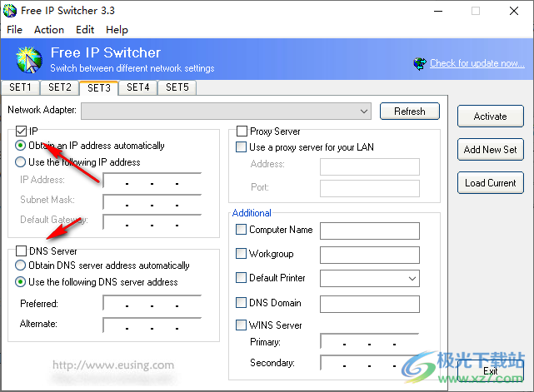Click the Add New Set button
The image size is (534, 392).
click(x=491, y=149)
